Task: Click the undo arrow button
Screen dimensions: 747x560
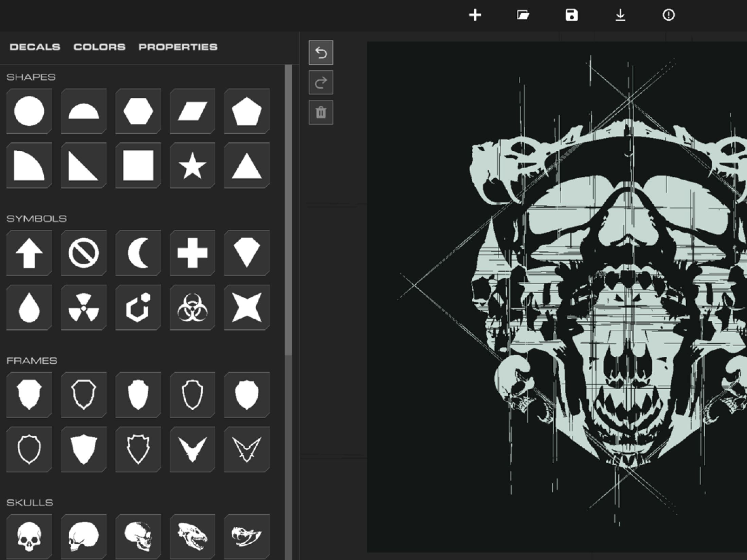Action: (x=321, y=53)
